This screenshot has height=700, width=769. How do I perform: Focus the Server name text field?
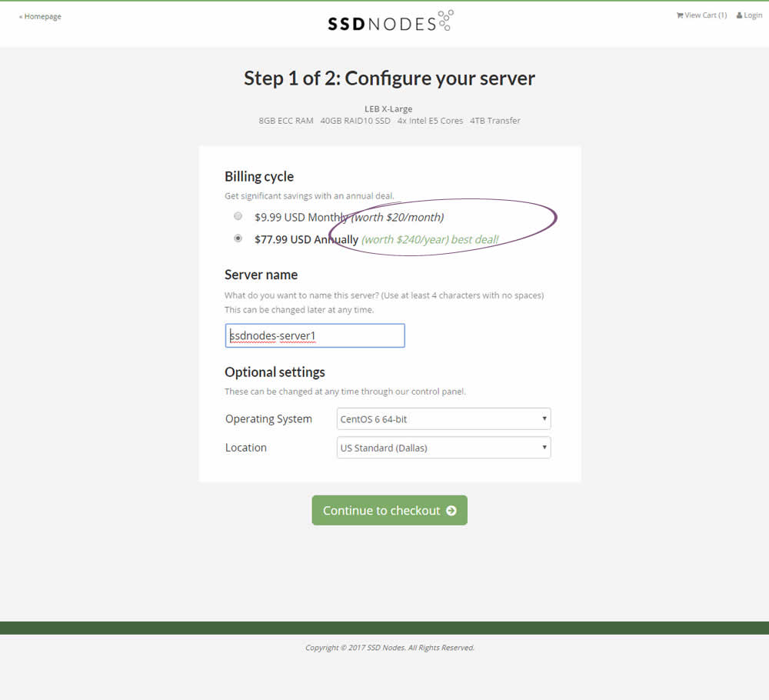(x=315, y=335)
